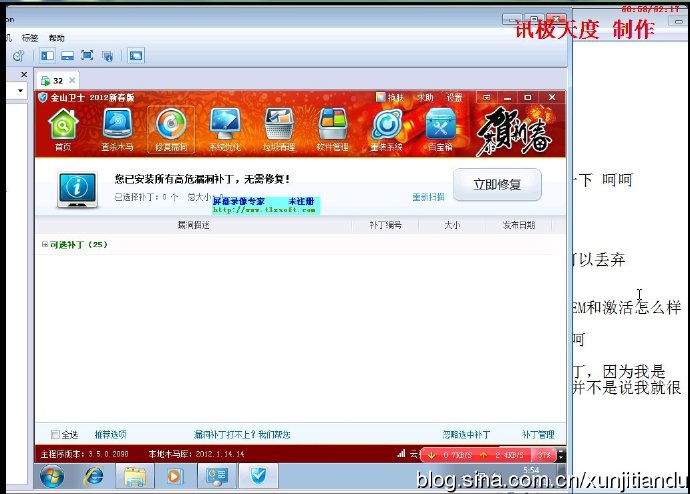This screenshot has width=690, height=494.
Task: Open 系统优化 system optimization icon
Action: [x=225, y=129]
